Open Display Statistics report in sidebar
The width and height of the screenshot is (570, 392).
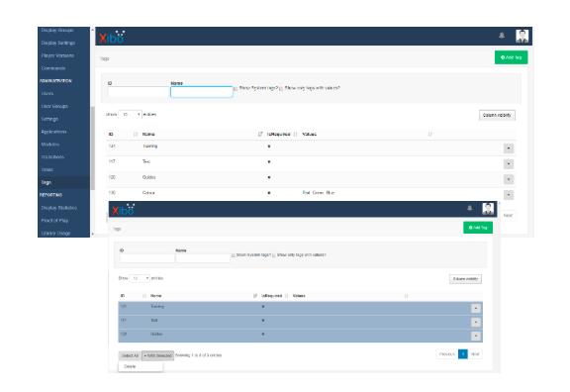tap(59, 208)
